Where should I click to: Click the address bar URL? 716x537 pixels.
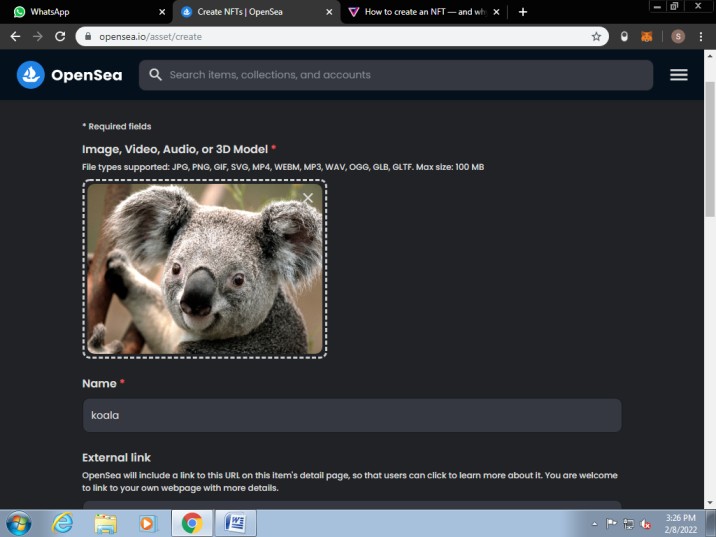[300, 36]
